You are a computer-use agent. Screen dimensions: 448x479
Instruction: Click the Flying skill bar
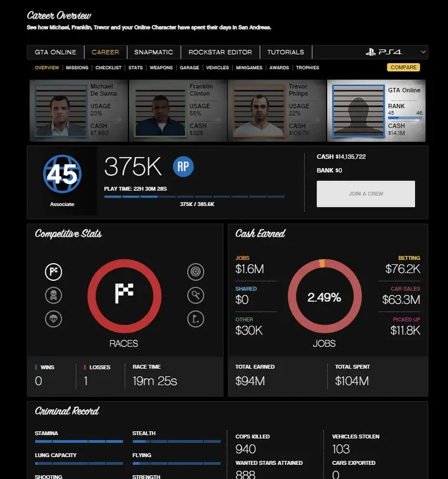[176, 464]
